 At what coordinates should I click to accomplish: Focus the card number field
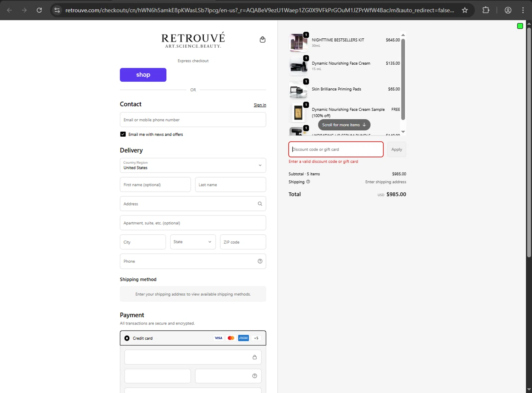pos(193,357)
